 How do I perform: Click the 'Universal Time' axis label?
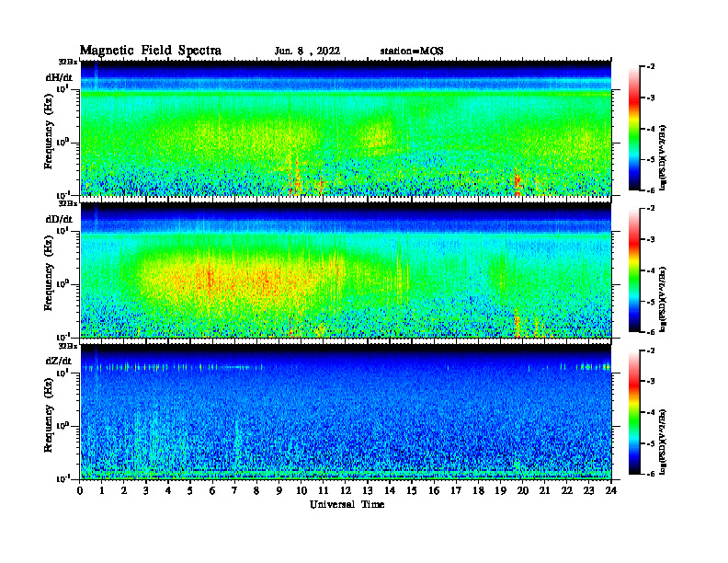click(347, 504)
